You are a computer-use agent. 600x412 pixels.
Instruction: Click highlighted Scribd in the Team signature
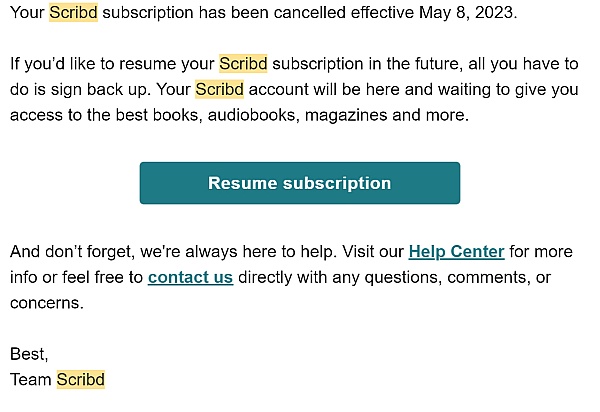[x=81, y=379]
